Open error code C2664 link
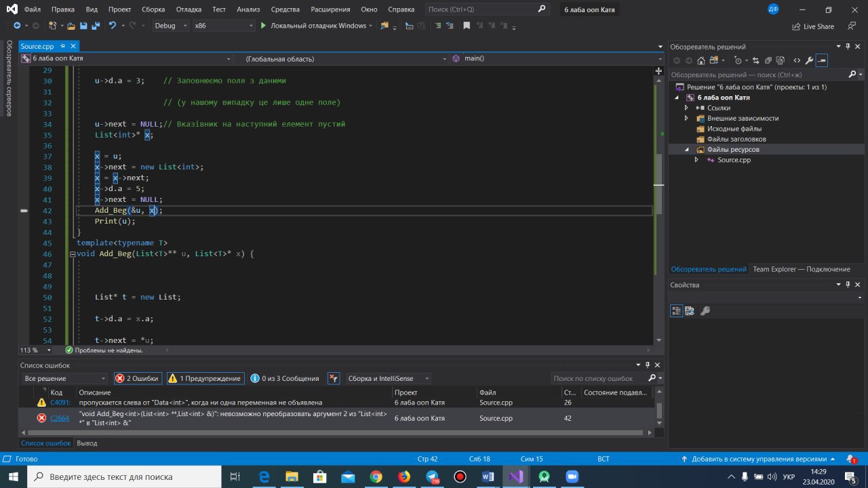868x488 pixels. [60, 418]
